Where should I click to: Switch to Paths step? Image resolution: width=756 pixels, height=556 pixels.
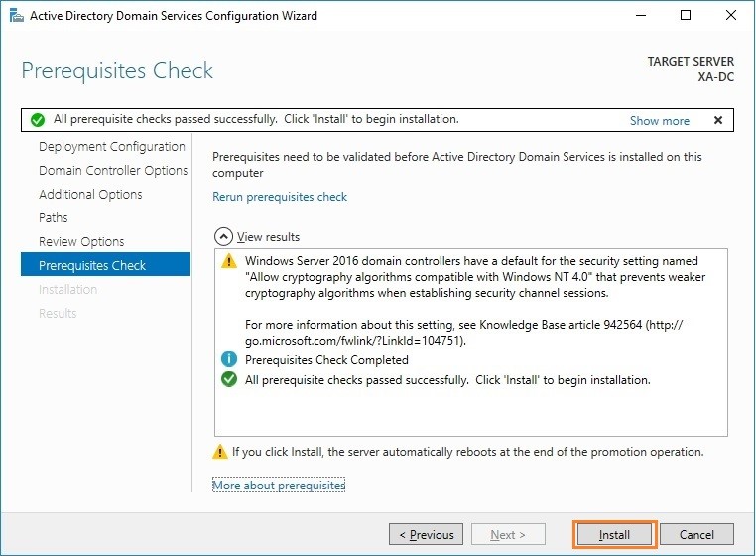[x=53, y=217]
